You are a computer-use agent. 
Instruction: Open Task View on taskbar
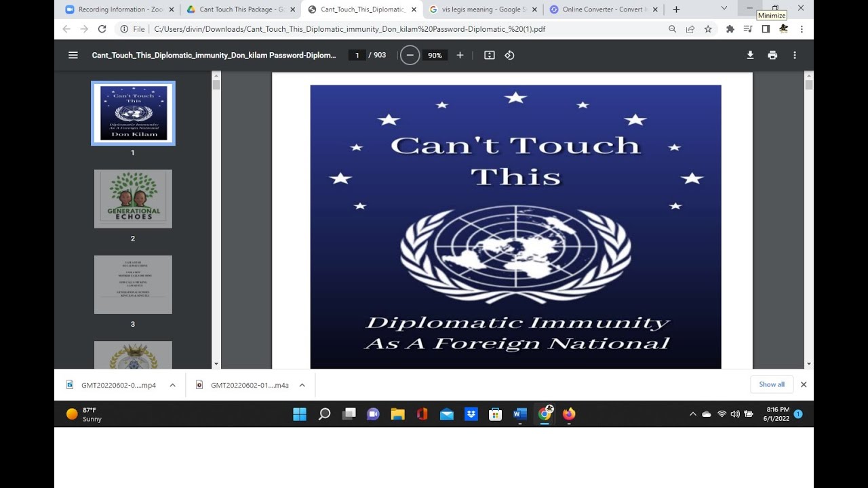coord(349,414)
